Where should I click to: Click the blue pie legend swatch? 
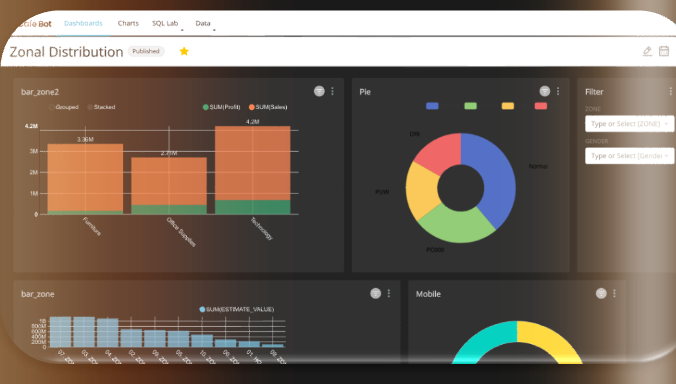[432, 106]
